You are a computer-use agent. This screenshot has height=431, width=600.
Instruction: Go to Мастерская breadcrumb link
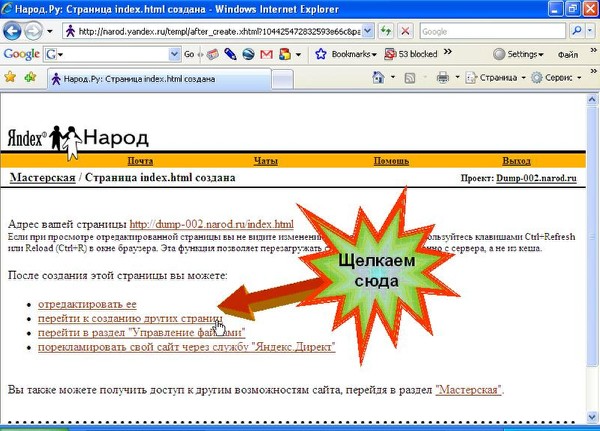[x=42, y=178]
